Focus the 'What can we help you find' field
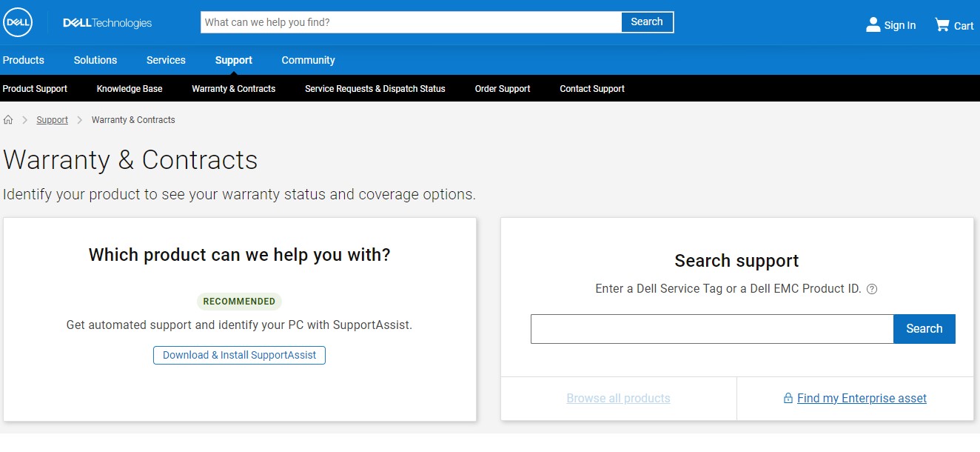The image size is (980, 452). [x=411, y=22]
